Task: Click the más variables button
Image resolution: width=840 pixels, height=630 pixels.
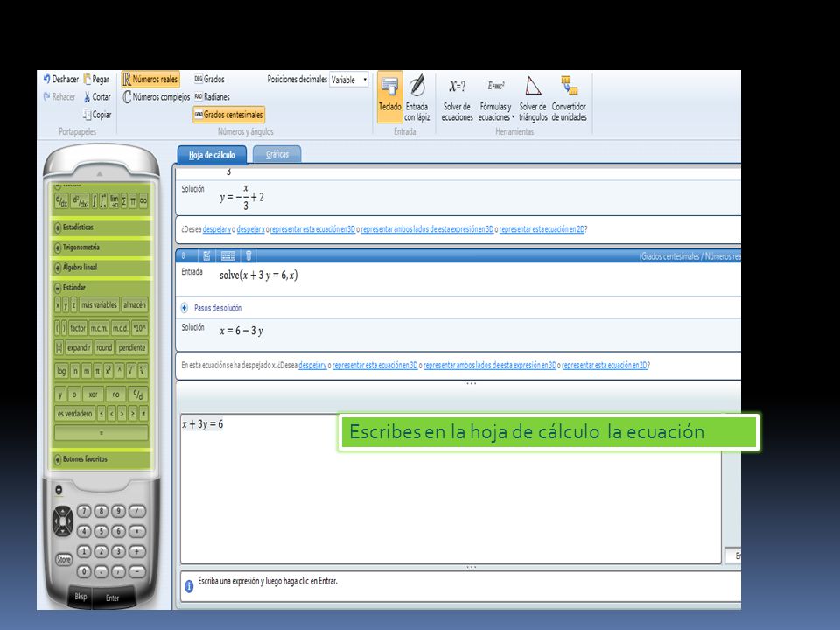Action: 99,305
